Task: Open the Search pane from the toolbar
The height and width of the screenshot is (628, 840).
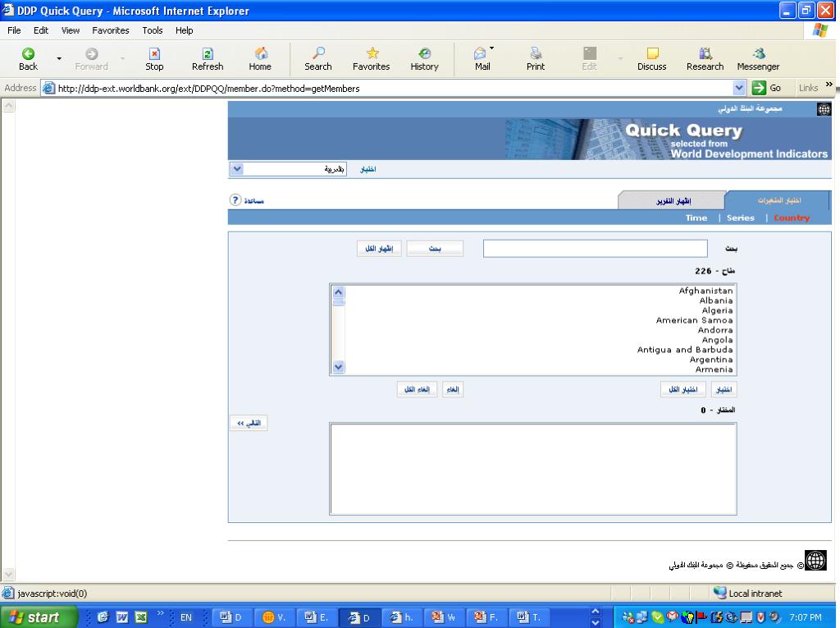Action: pos(318,58)
